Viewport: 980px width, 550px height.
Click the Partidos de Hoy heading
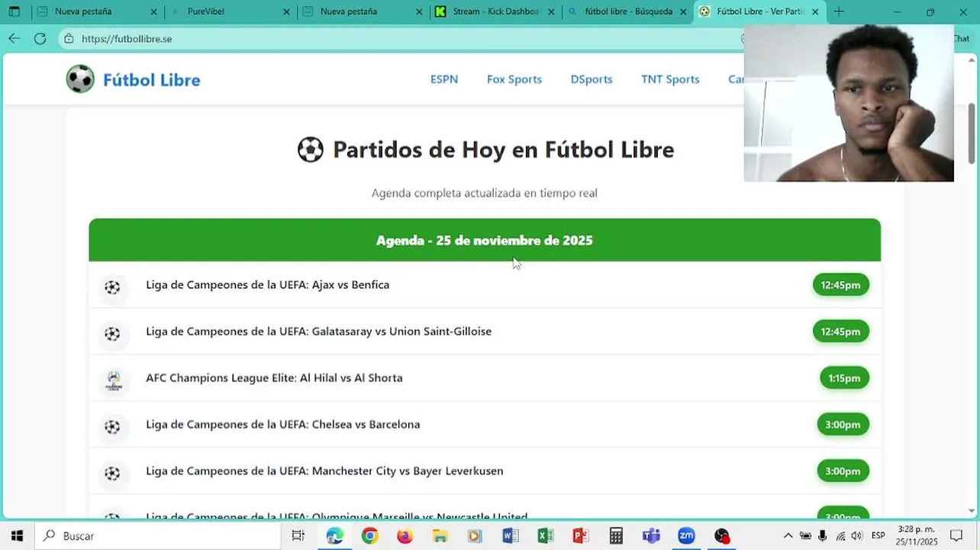[x=485, y=150]
